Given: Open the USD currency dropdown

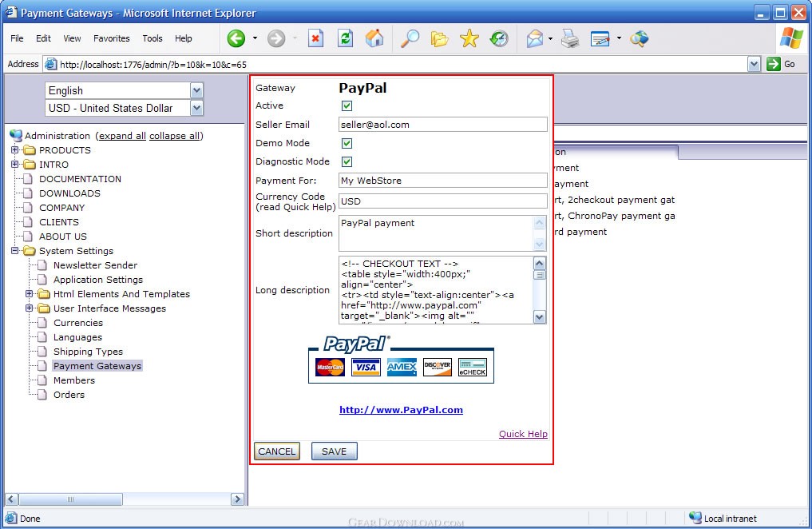Looking at the screenshot, I should (196, 109).
